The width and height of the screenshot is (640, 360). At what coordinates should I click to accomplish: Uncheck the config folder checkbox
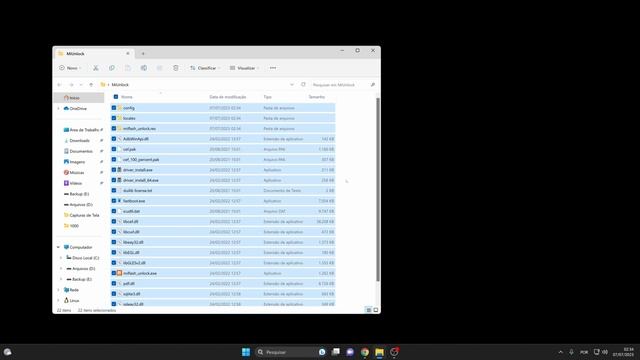tap(114, 108)
